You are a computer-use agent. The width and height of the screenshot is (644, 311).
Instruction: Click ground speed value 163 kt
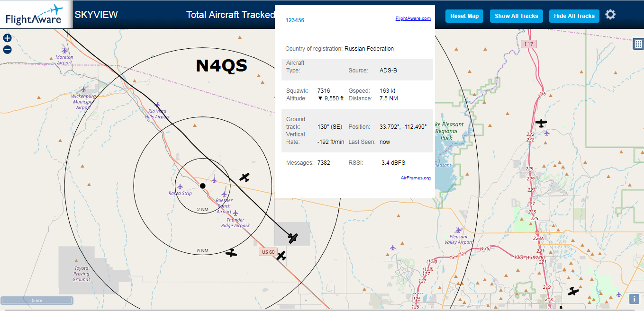point(388,91)
